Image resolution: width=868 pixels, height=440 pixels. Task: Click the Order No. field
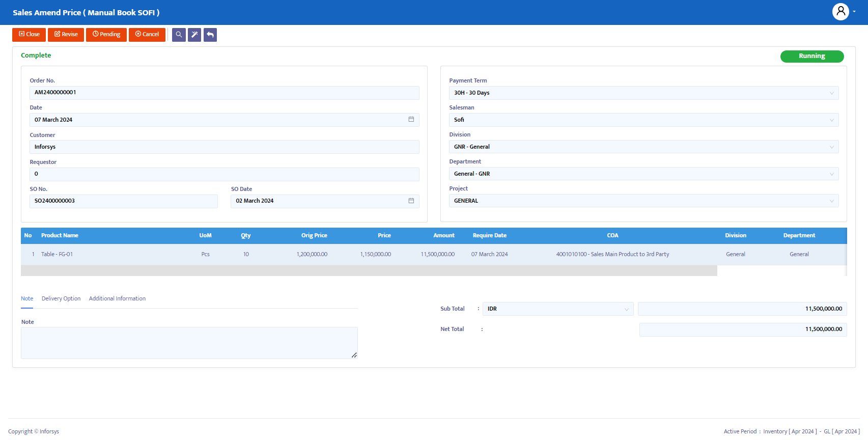pos(225,93)
